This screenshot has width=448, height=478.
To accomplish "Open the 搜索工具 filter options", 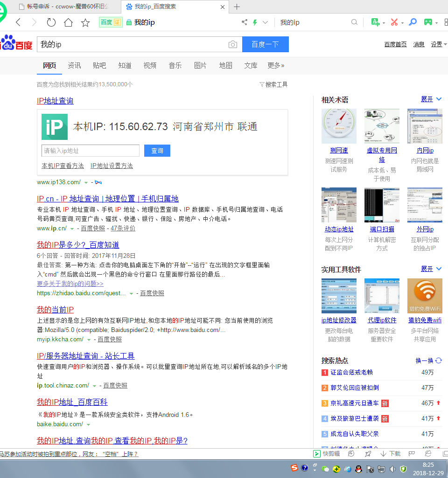I will (273, 84).
